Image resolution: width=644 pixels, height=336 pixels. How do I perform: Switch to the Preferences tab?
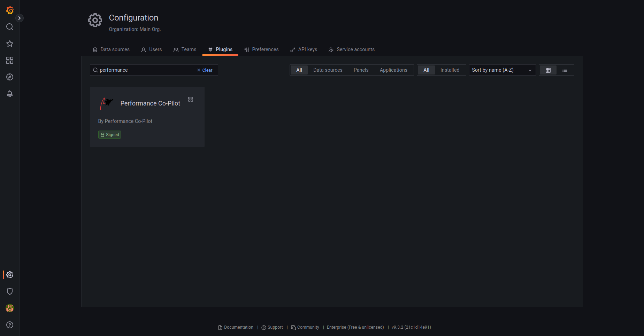pos(261,49)
